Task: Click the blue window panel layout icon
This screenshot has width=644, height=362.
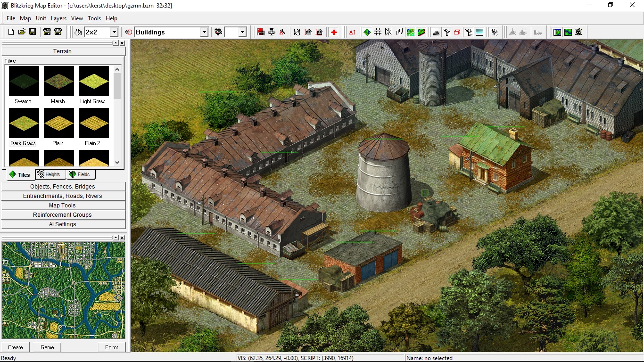Action: click(x=557, y=32)
